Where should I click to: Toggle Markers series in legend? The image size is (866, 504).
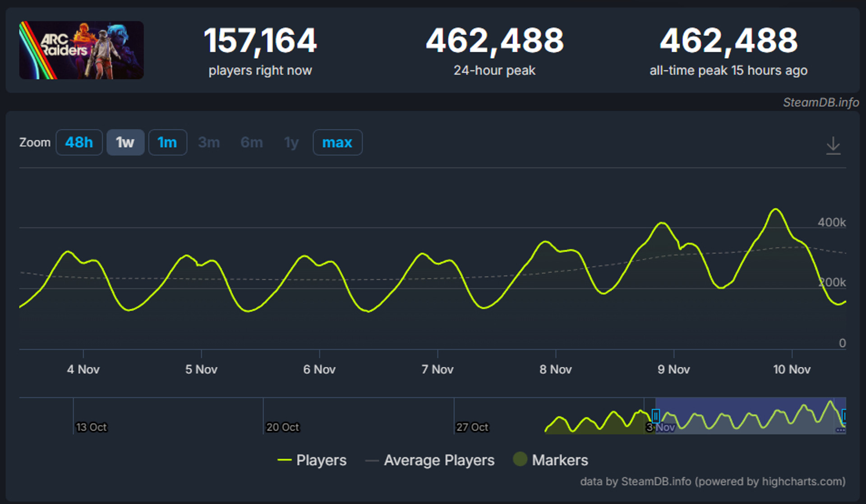551,460
